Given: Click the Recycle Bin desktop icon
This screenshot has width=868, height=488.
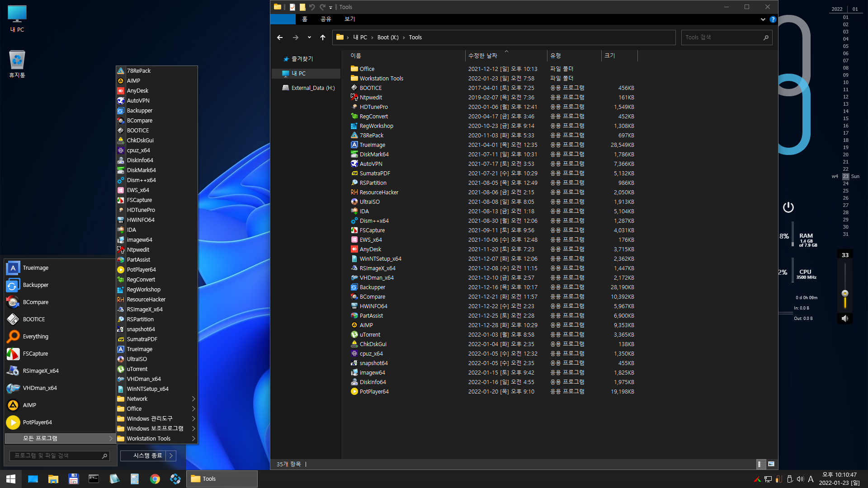Looking at the screenshot, I should coord(17,64).
